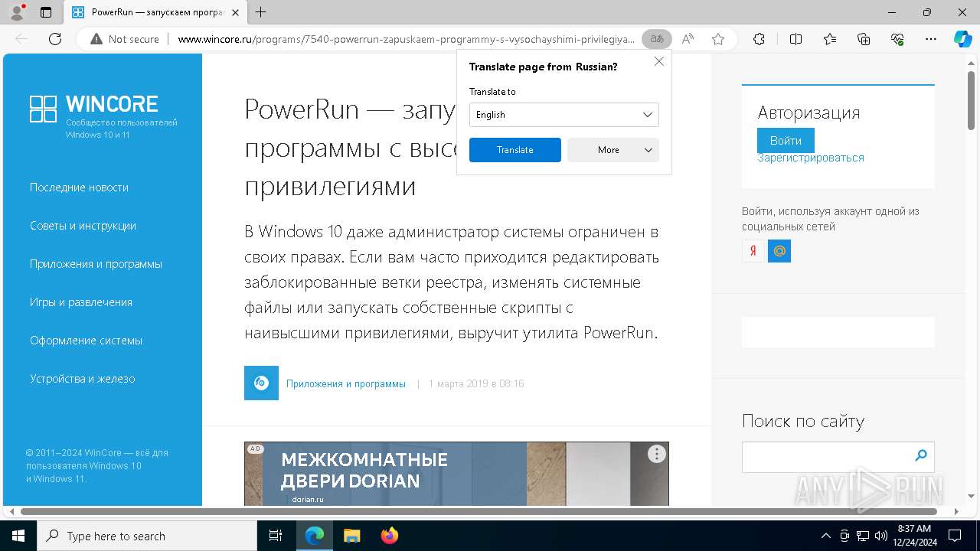Open Split screen view icon

(x=795, y=39)
